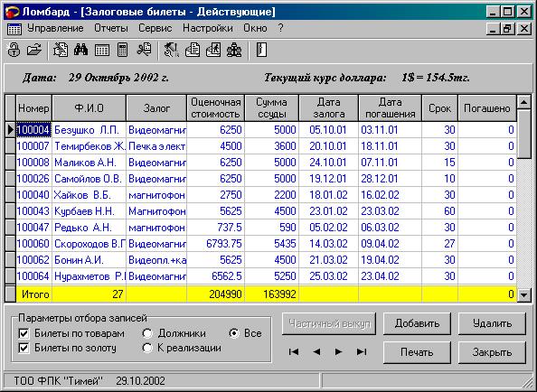Open the calculator toolbar icon
Screen dimensions: 537x392
[x=122, y=50]
